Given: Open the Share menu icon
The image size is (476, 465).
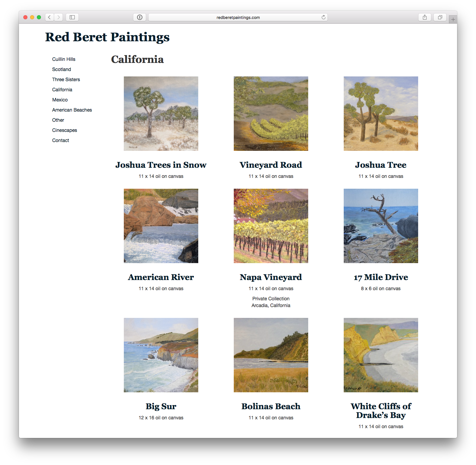Looking at the screenshot, I should pos(425,17).
